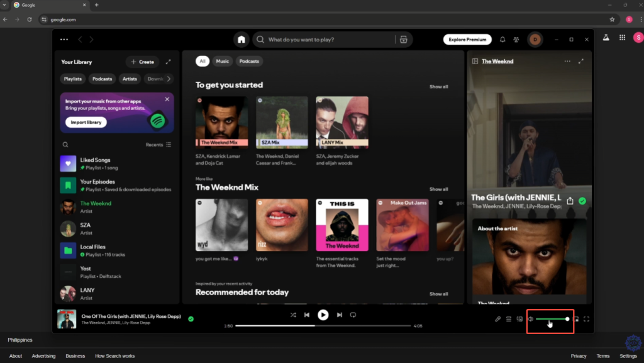Select the Music filter tab
644x363 pixels.
(222, 61)
